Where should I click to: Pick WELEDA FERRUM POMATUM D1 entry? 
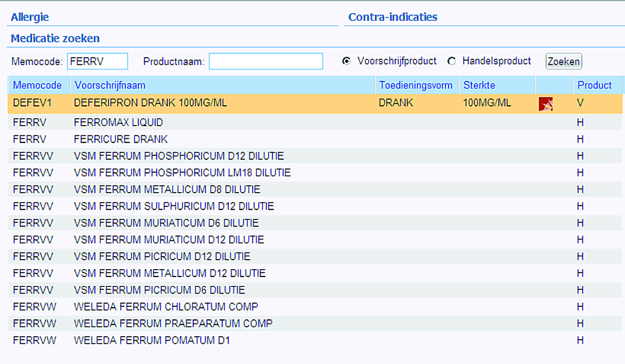tap(152, 340)
